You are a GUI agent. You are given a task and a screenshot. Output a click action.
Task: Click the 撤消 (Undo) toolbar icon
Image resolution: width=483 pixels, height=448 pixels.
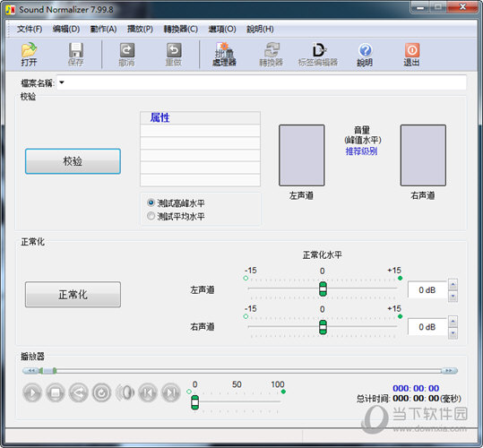tap(126, 55)
